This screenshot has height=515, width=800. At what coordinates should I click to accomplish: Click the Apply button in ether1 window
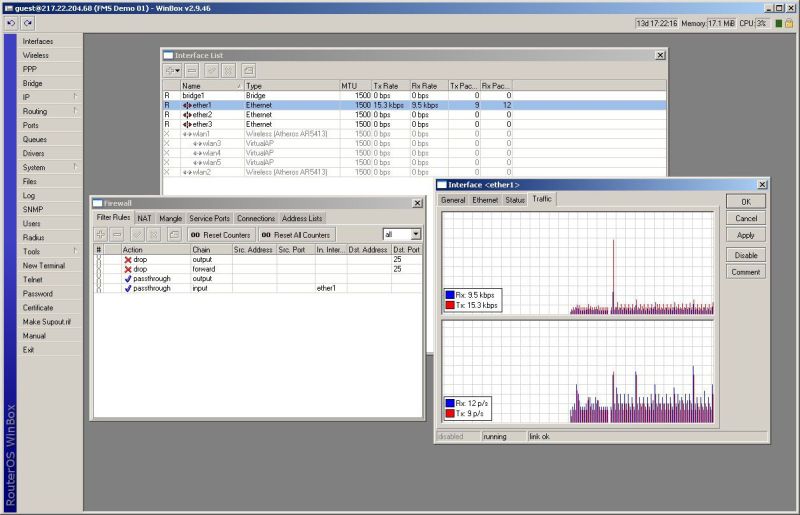point(745,235)
